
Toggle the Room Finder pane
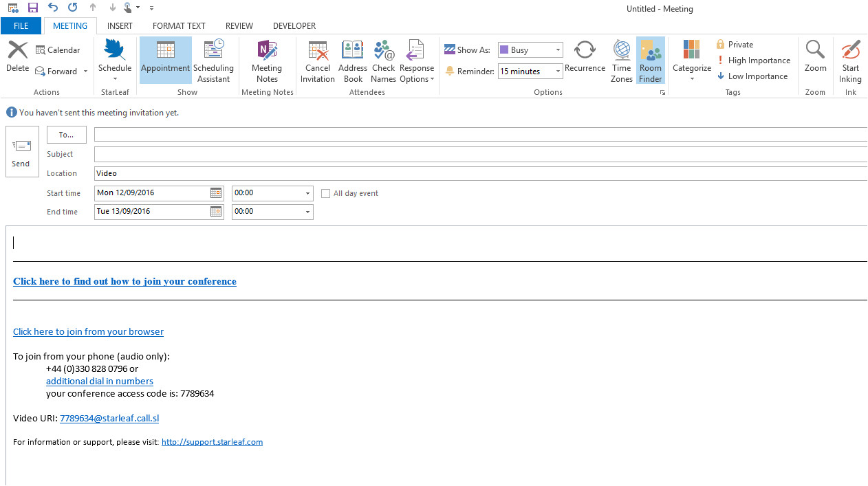click(x=650, y=60)
